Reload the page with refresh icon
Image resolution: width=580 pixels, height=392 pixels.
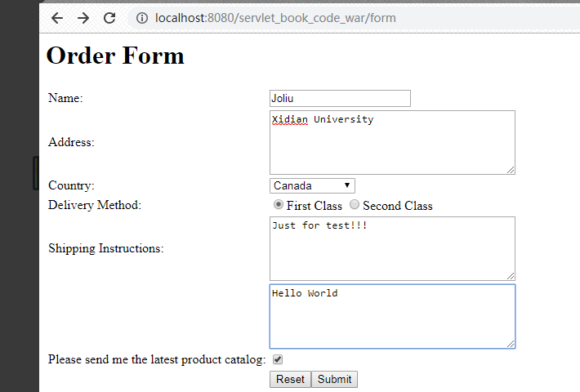point(109,18)
